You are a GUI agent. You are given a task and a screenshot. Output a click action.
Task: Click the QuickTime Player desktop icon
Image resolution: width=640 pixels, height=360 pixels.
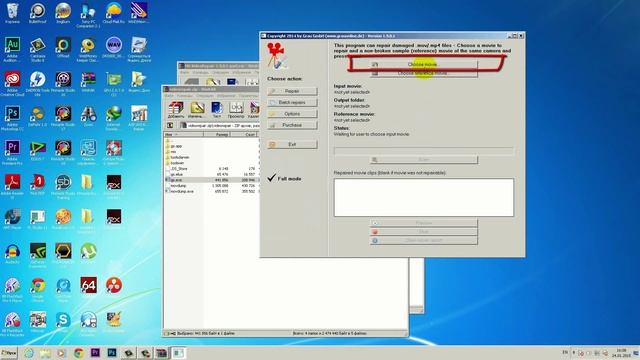pos(63,289)
